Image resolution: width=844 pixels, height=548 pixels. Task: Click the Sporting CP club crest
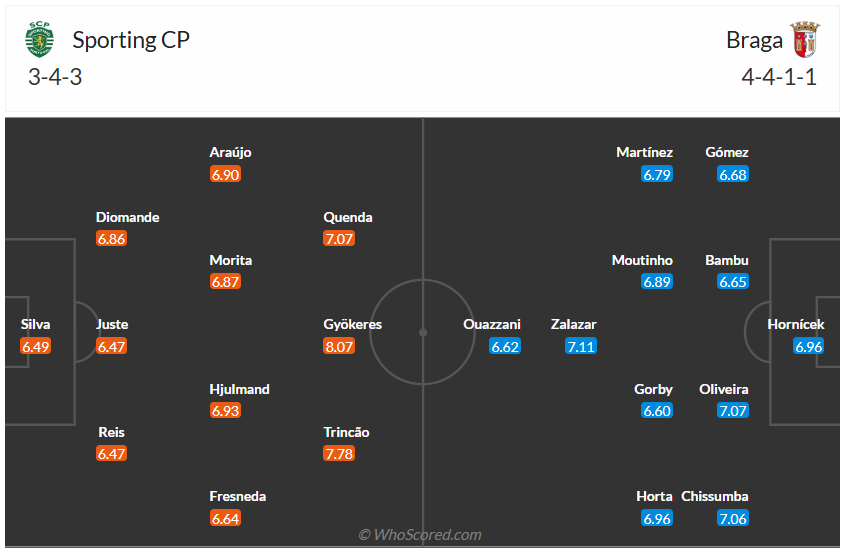(x=39, y=40)
